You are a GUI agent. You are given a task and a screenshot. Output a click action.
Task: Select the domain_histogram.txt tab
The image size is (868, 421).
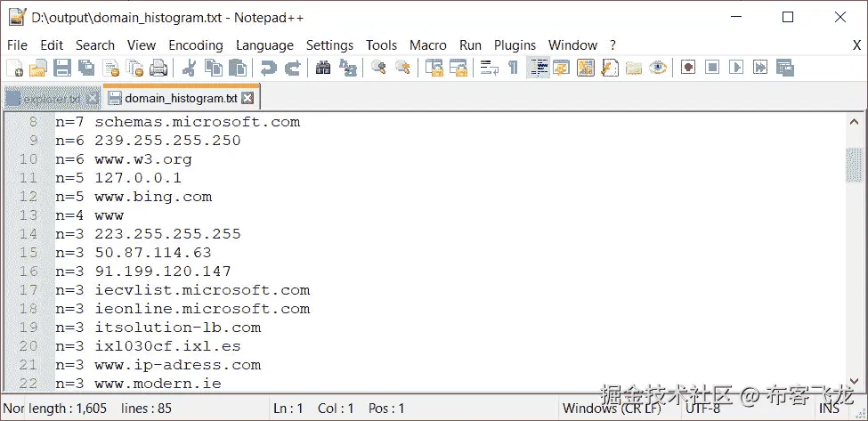(x=181, y=99)
